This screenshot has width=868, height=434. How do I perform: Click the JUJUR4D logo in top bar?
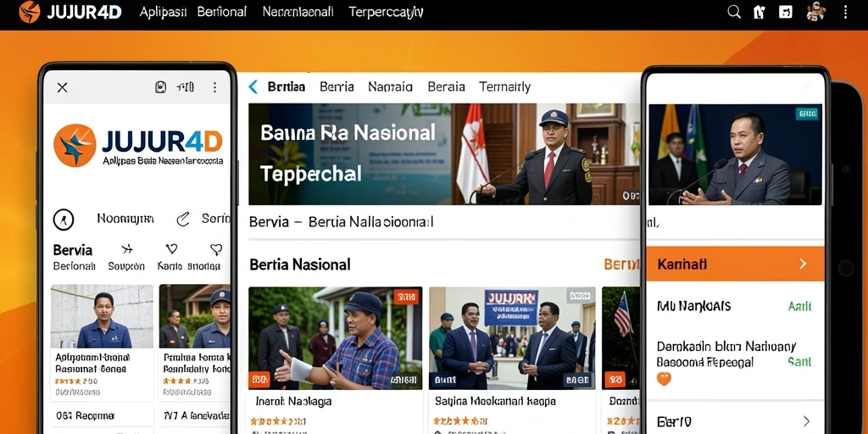tap(70, 12)
